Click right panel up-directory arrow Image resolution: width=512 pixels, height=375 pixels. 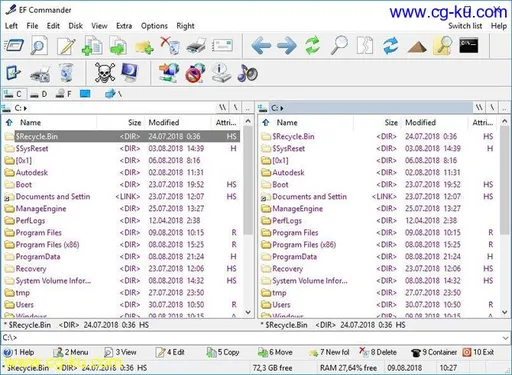pyautogui.click(x=266, y=122)
